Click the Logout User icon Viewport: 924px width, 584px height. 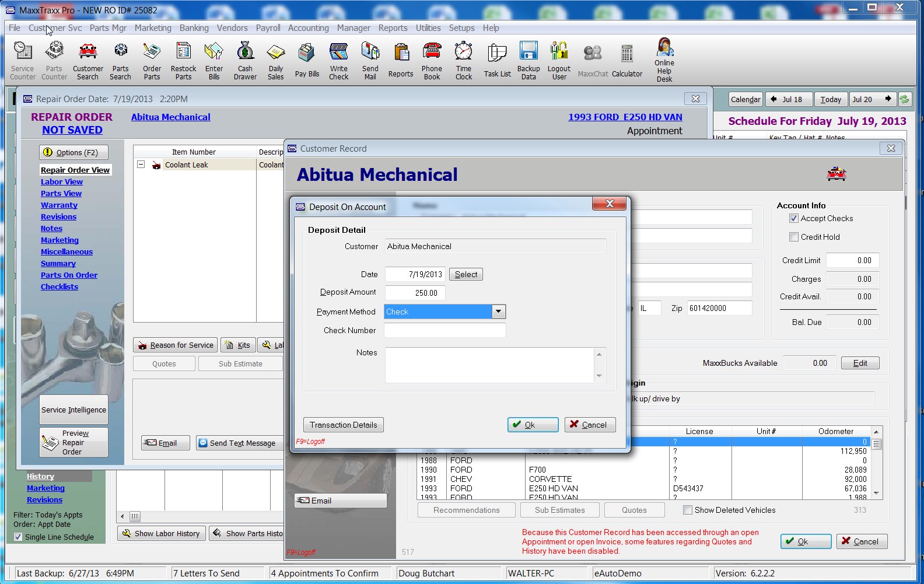click(x=559, y=61)
